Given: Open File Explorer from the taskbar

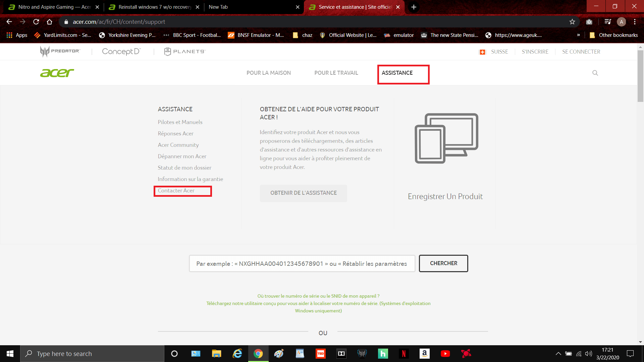Looking at the screenshot, I should (216, 354).
